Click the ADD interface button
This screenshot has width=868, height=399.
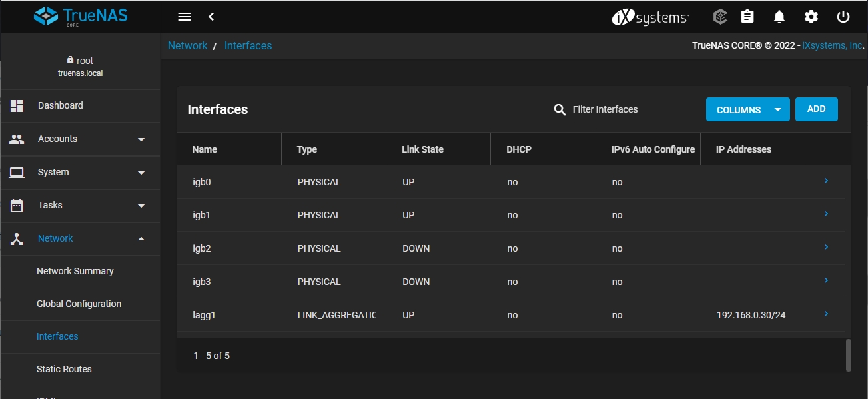click(x=816, y=109)
